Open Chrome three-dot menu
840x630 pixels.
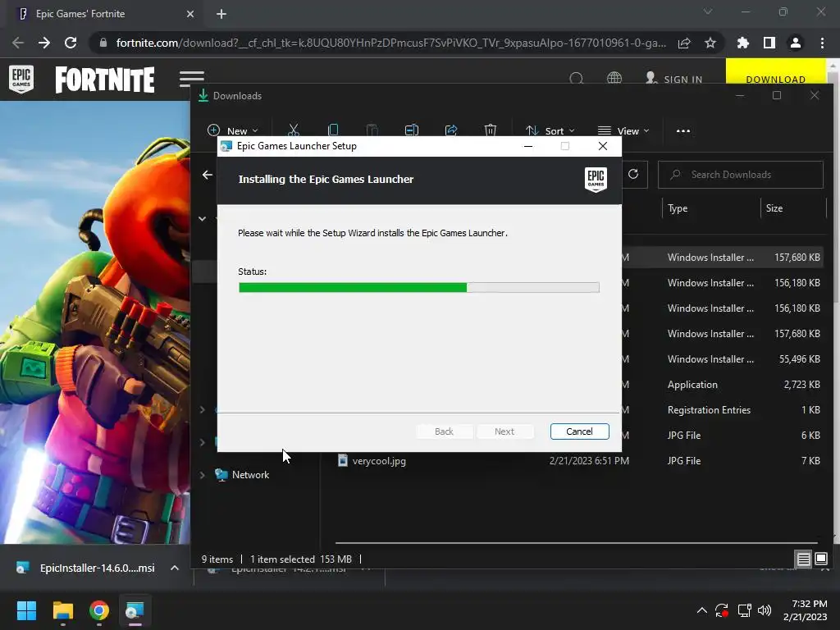(x=822, y=43)
